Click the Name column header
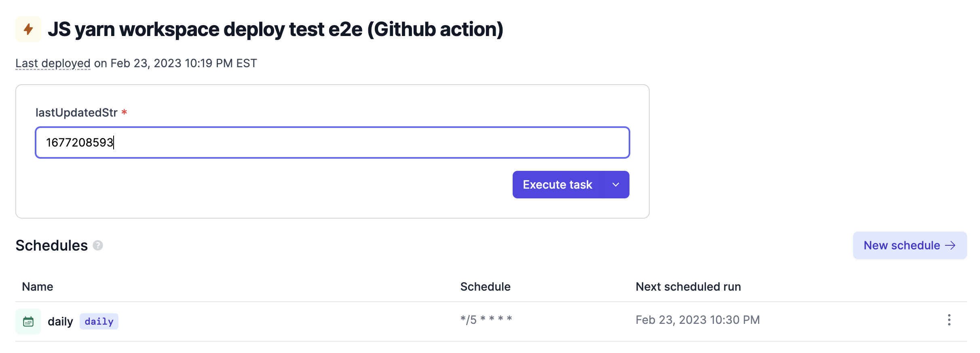Viewport: 980px width, 353px height. click(38, 287)
